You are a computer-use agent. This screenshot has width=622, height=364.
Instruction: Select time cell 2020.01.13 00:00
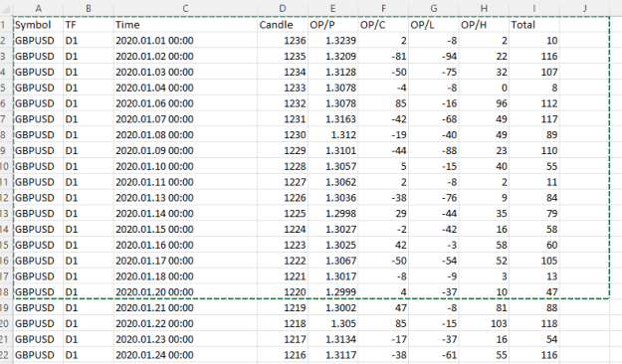tap(185, 198)
